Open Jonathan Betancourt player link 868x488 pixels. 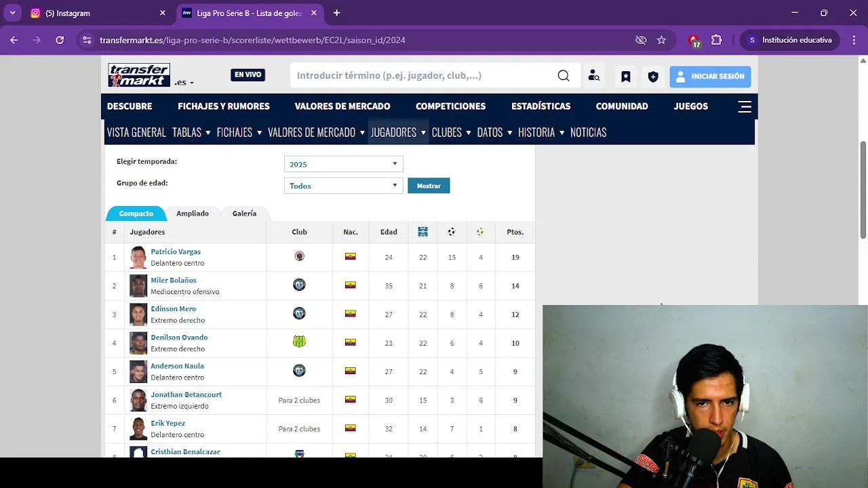pyautogui.click(x=186, y=394)
